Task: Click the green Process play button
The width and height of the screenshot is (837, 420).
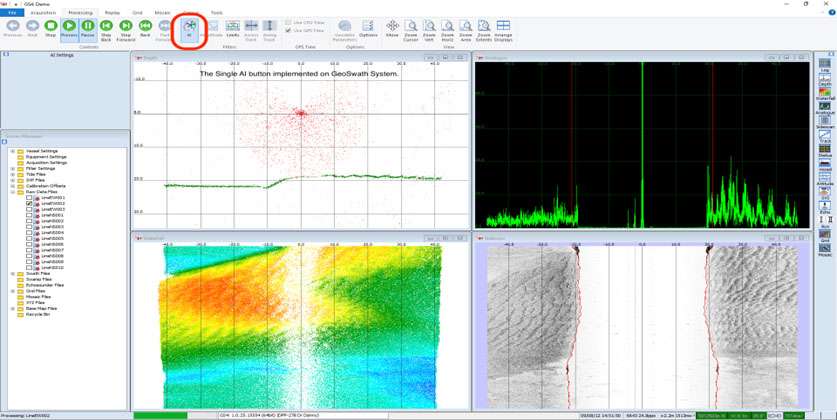Action: point(69,29)
